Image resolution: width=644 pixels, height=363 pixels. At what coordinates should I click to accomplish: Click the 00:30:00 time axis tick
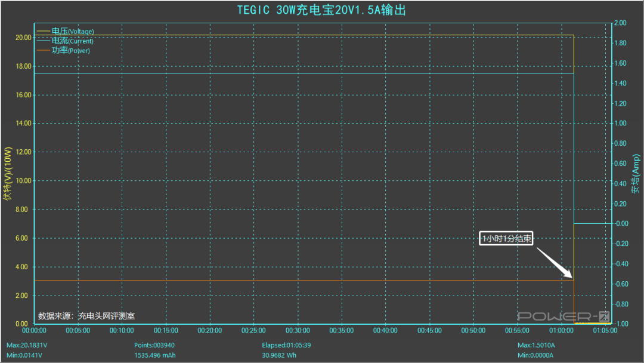(x=298, y=331)
